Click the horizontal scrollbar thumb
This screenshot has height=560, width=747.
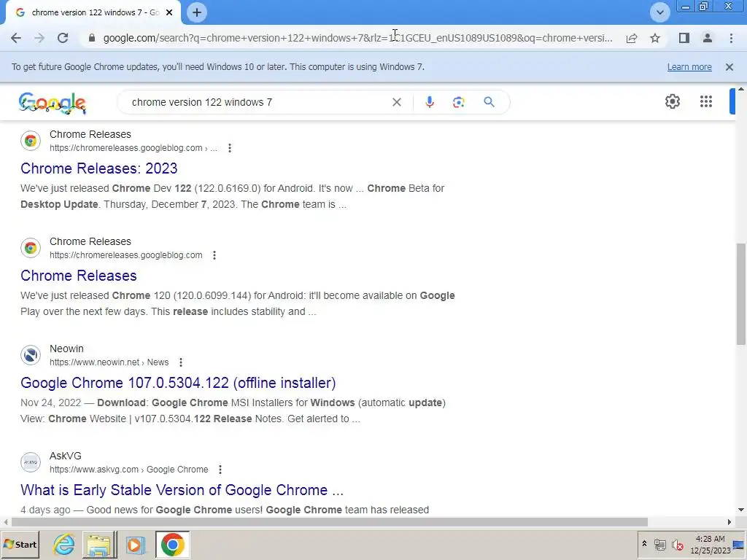click(329, 522)
